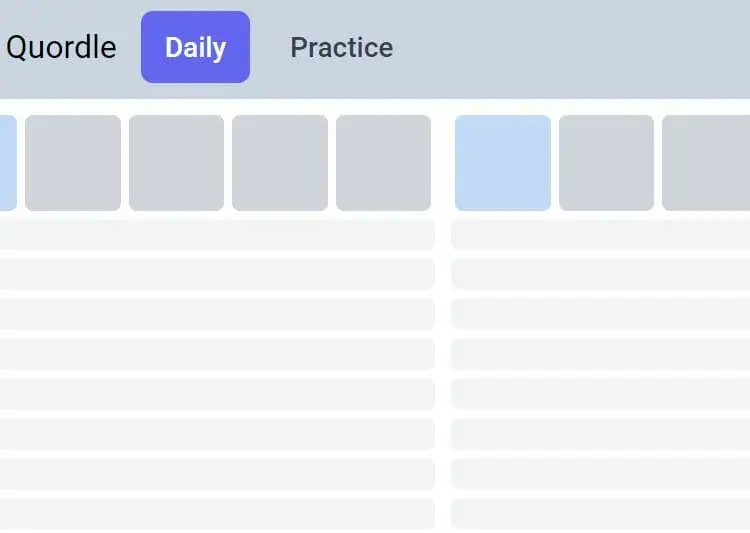
Task: Open the Practice tab
Action: [341, 47]
